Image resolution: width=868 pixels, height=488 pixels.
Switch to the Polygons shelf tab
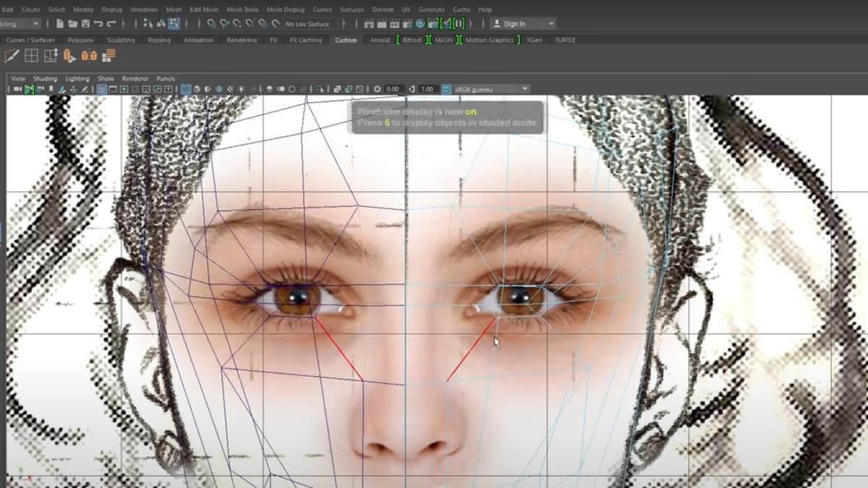[80, 40]
